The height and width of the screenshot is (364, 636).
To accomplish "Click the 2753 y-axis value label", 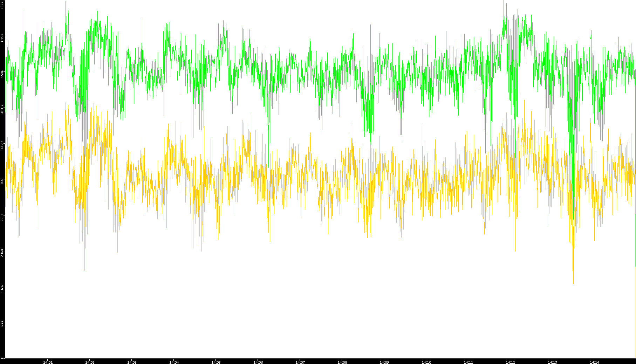I will click(2, 217).
